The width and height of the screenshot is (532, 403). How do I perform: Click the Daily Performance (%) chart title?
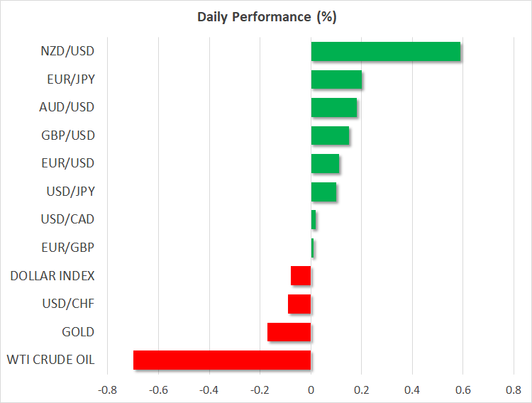coord(267,17)
